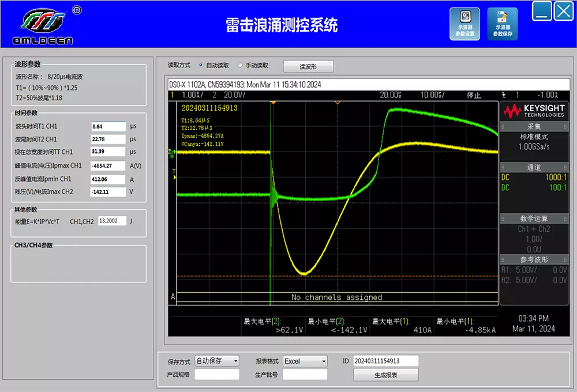Image resolution: width=577 pixels, height=392 pixels.
Task: Select 自动读取 auto read mode
Action: pos(201,66)
